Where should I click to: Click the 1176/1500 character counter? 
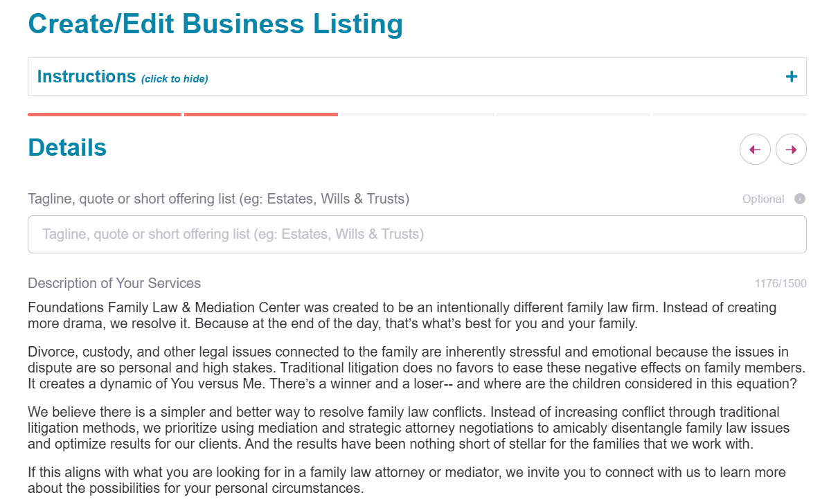tap(781, 283)
